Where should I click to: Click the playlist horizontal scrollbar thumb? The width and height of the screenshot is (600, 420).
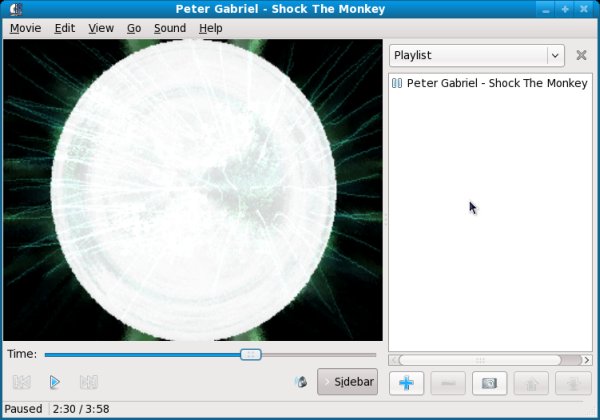click(480, 360)
